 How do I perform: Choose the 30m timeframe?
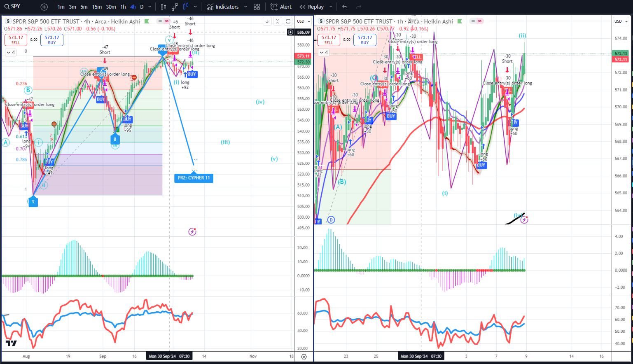tap(111, 7)
